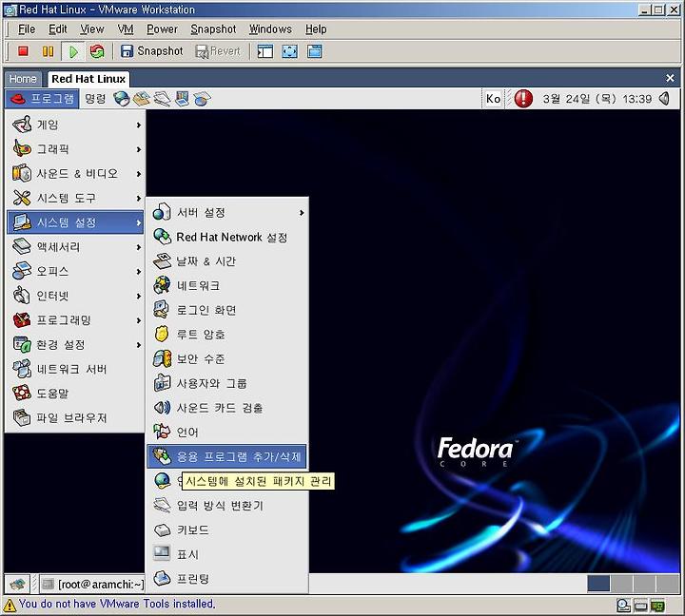Image resolution: width=685 pixels, height=616 pixels.
Task: Click the quick switch mode icon
Action: (315, 51)
